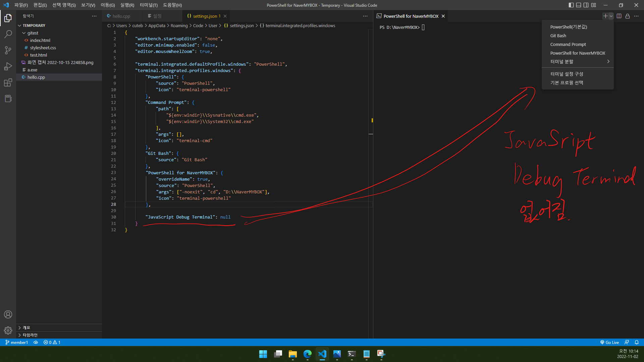The width and height of the screenshot is (644, 362).
Task: Click the feedback icon in status bar
Action: click(x=626, y=342)
